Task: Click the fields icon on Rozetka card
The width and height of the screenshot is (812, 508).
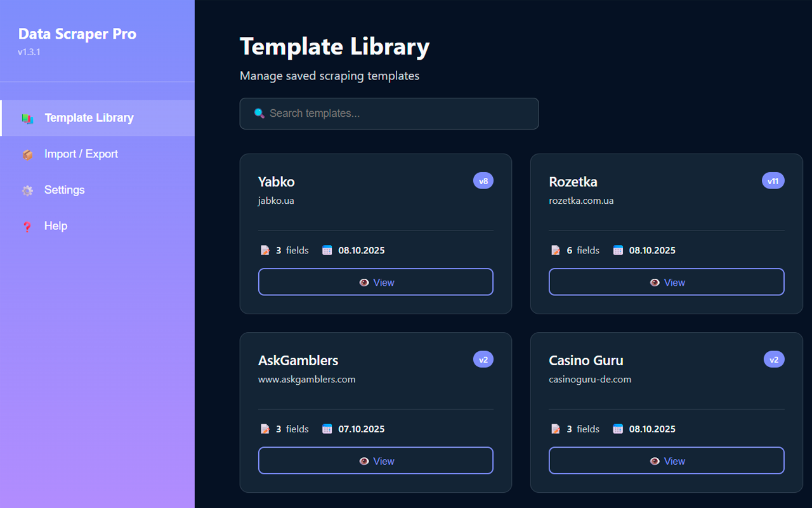Action: (556, 250)
